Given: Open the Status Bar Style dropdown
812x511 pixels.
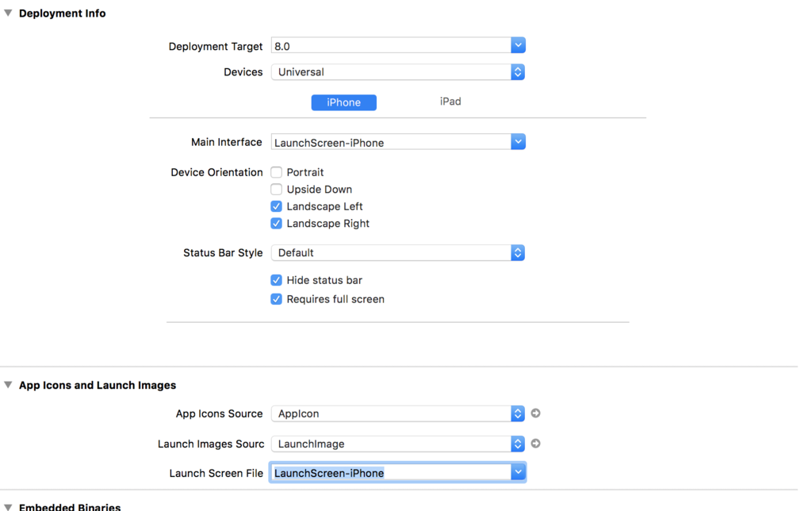Looking at the screenshot, I should click(517, 252).
